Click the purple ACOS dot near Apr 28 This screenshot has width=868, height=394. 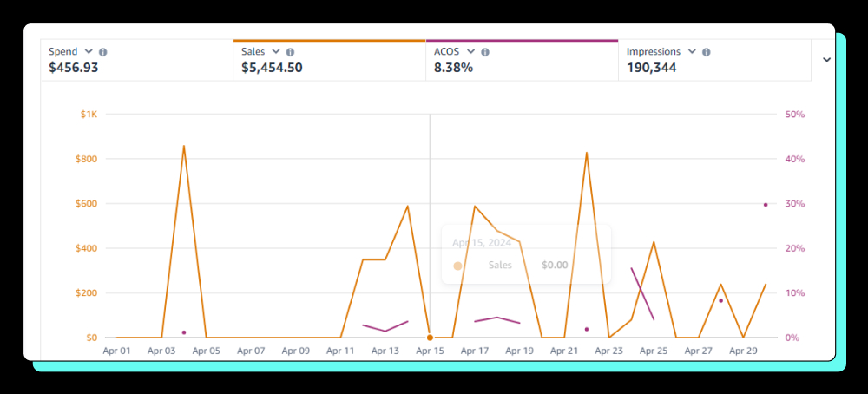(720, 300)
